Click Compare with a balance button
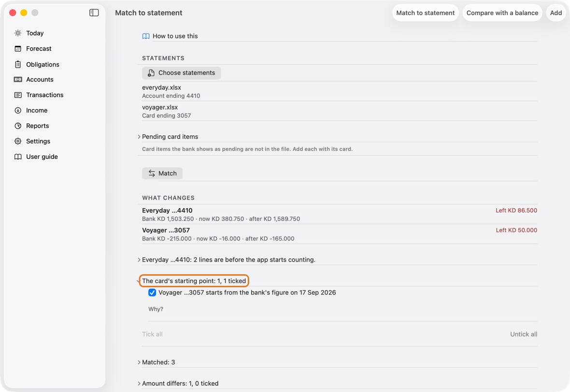570x392 pixels. click(502, 13)
